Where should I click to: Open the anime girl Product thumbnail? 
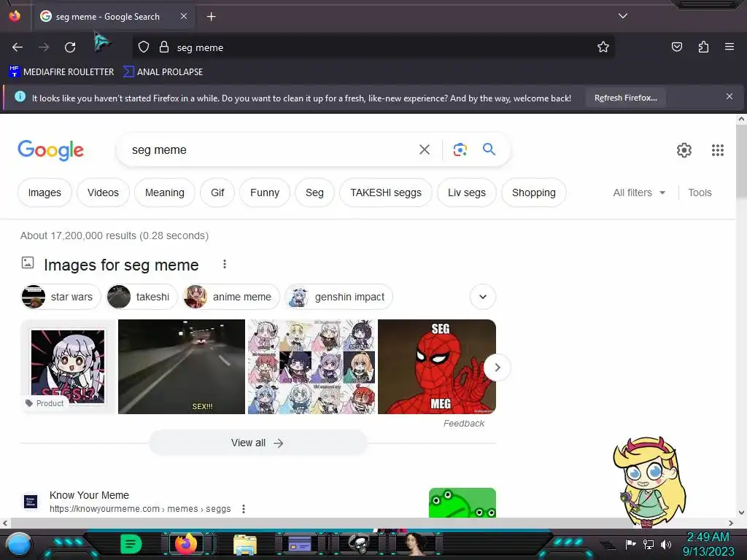(68, 366)
